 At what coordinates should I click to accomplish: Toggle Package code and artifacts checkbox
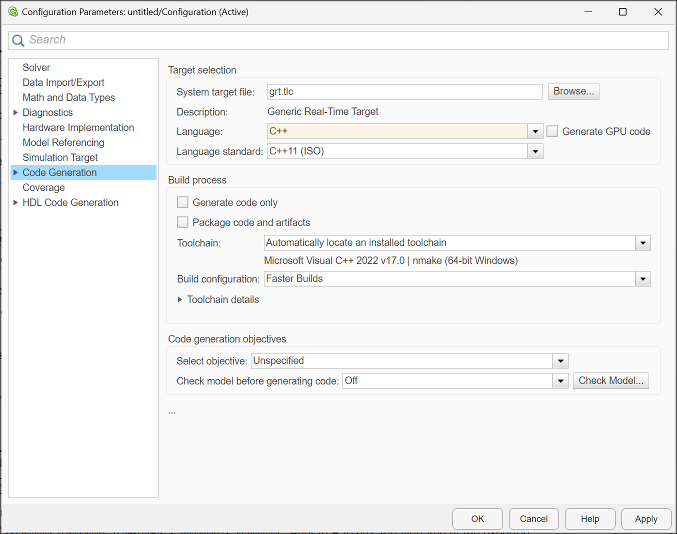point(182,222)
